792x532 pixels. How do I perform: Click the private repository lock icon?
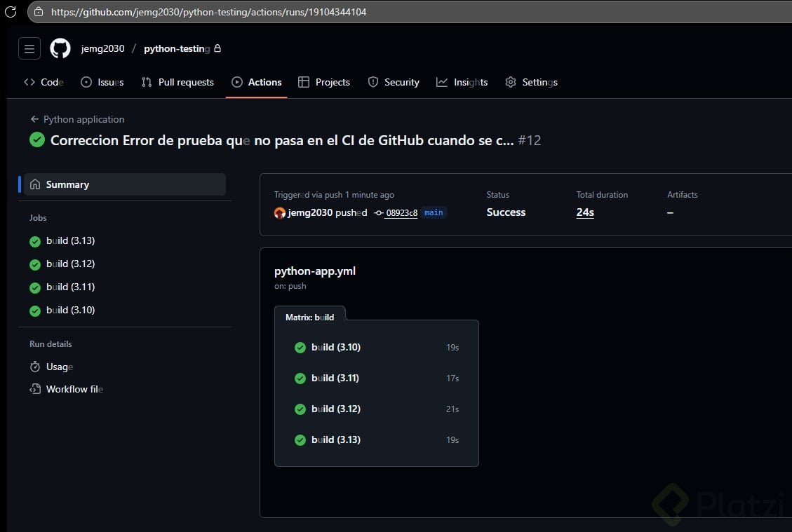pyautogui.click(x=217, y=48)
